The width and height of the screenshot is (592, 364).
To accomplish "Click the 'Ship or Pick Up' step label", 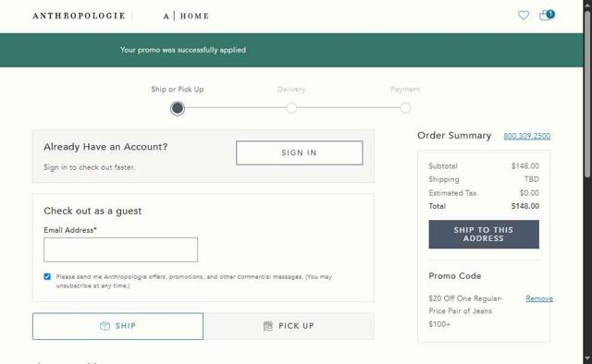I will [x=177, y=90].
